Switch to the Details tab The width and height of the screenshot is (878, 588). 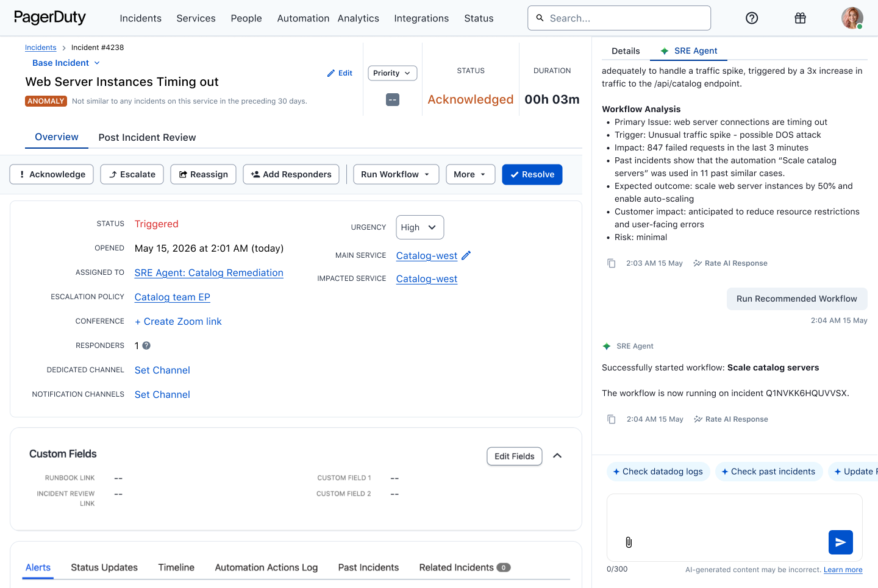point(626,51)
